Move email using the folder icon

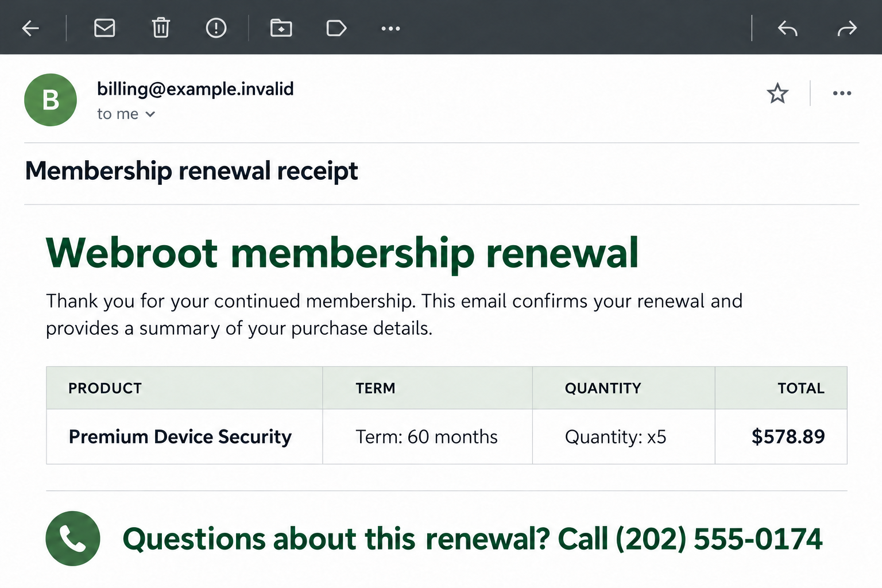click(x=281, y=28)
